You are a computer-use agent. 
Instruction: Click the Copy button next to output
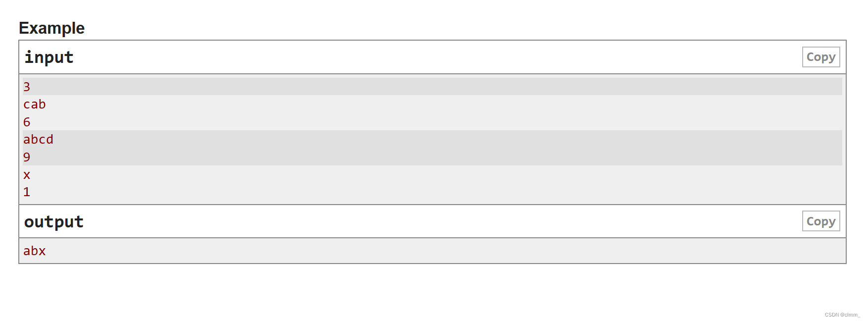[820, 221]
